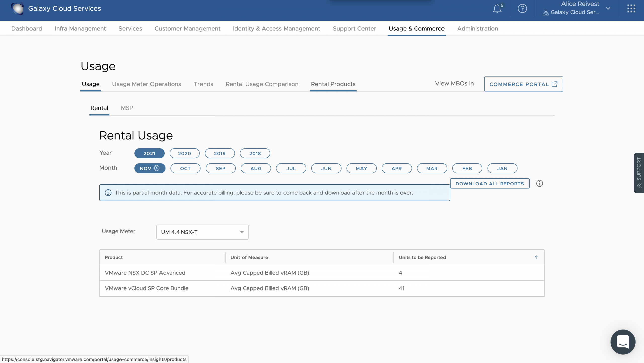
Task: Open the Commerce Portal link
Action: click(523, 84)
